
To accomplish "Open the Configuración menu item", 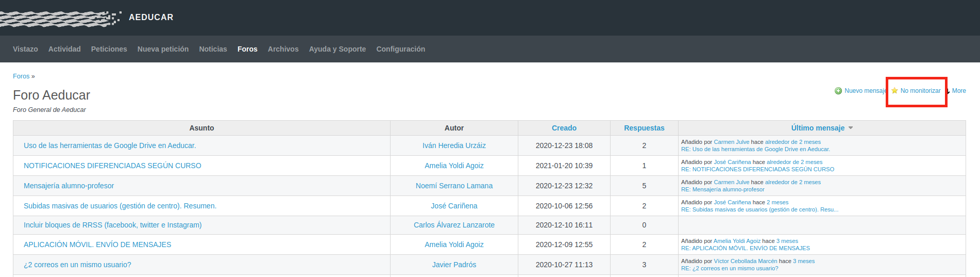I will (x=401, y=49).
